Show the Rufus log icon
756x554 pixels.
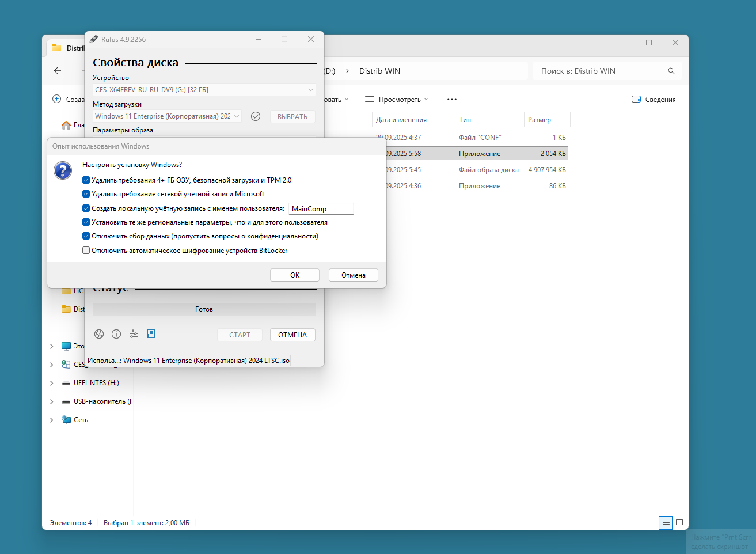point(151,334)
